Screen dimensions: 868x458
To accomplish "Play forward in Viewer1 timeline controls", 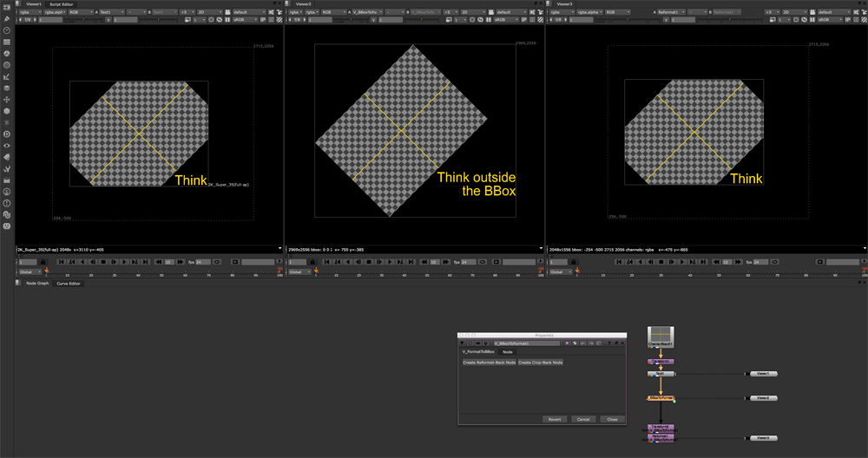I will pos(124,262).
